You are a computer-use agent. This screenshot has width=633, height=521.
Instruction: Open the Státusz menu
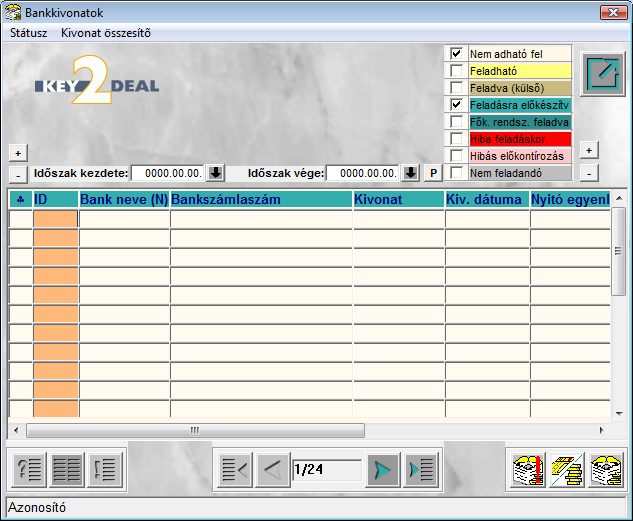(28, 33)
